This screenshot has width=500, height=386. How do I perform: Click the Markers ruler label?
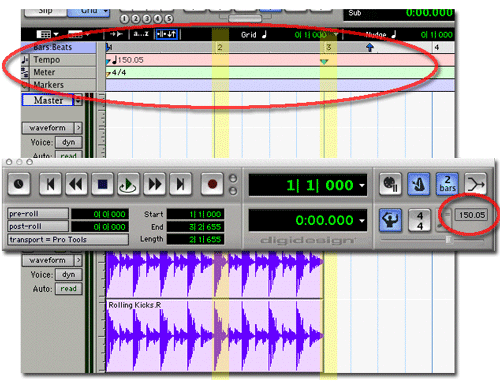[x=48, y=85]
